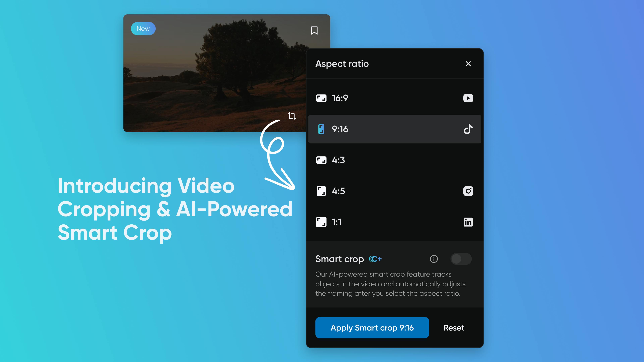644x362 pixels.
Task: Click the LinkedIn icon for 1:1
Action: 468,222
